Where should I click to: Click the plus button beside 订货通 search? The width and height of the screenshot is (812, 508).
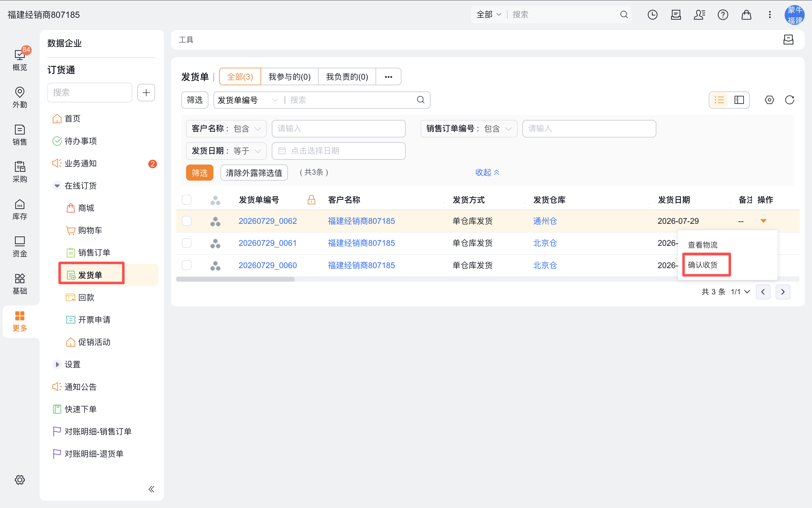146,92
